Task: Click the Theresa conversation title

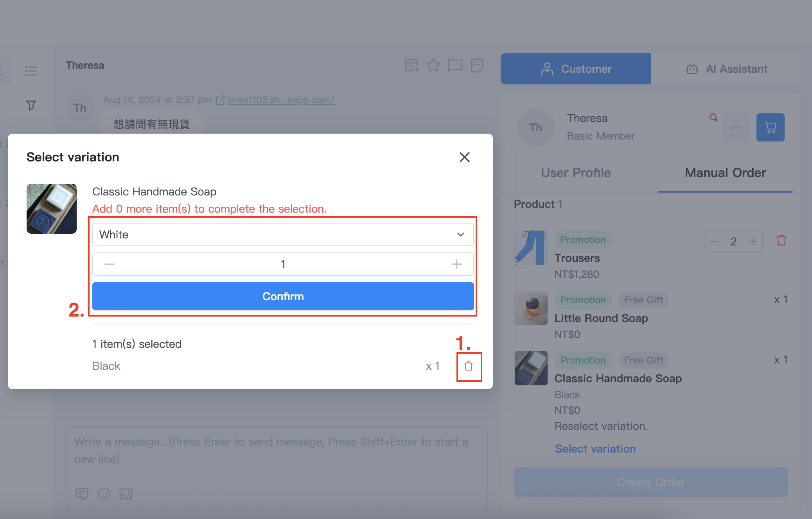Action: pos(85,65)
